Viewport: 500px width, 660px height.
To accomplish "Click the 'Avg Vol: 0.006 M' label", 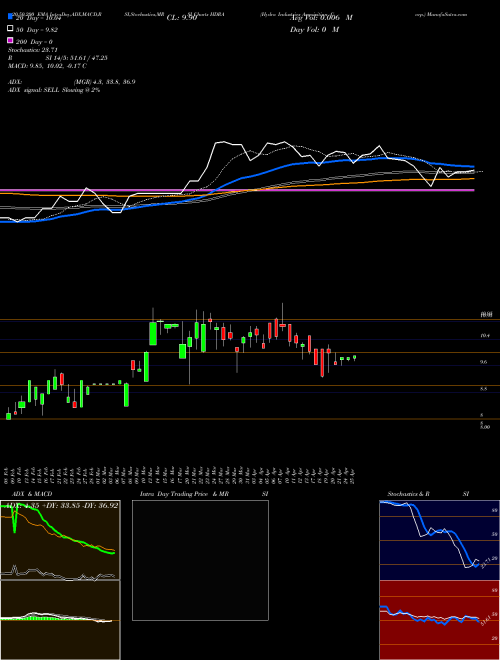I will coord(321,18).
